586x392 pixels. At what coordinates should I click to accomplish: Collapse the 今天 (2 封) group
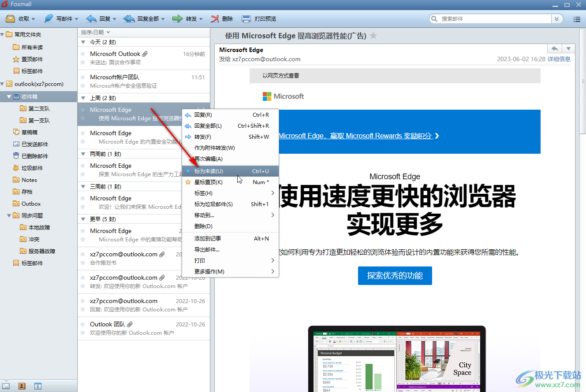coord(84,42)
